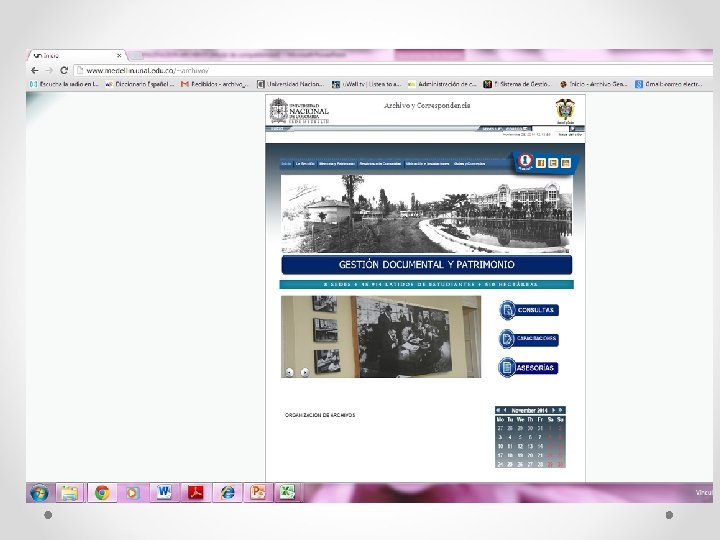The image size is (720, 540).
Task: Click 'GESTIÓN DOCUMENTAL Y PATRIMONIO' banner
Action: coord(427,265)
